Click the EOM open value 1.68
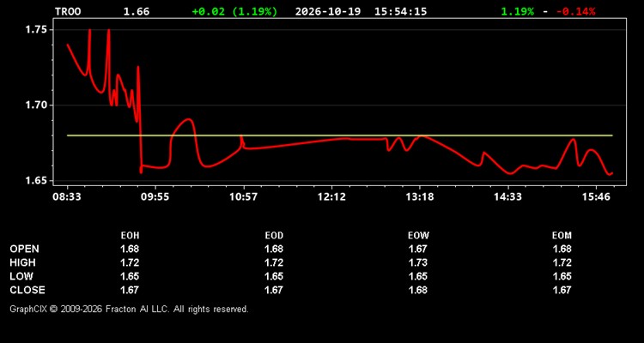This screenshot has height=343, width=644. pyautogui.click(x=562, y=249)
